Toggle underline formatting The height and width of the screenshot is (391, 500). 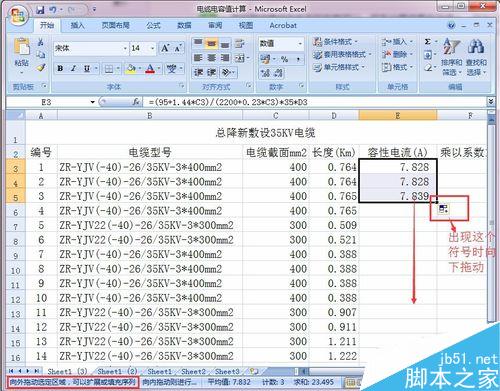[87, 69]
